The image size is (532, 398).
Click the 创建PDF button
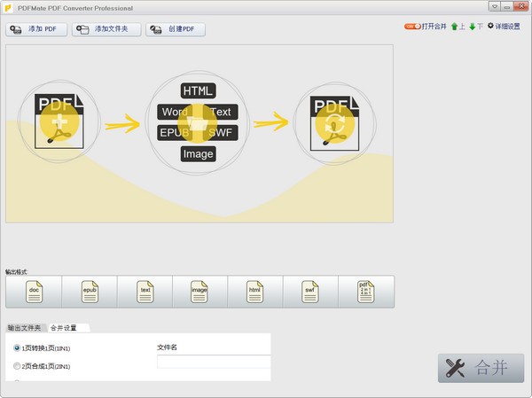coord(176,29)
